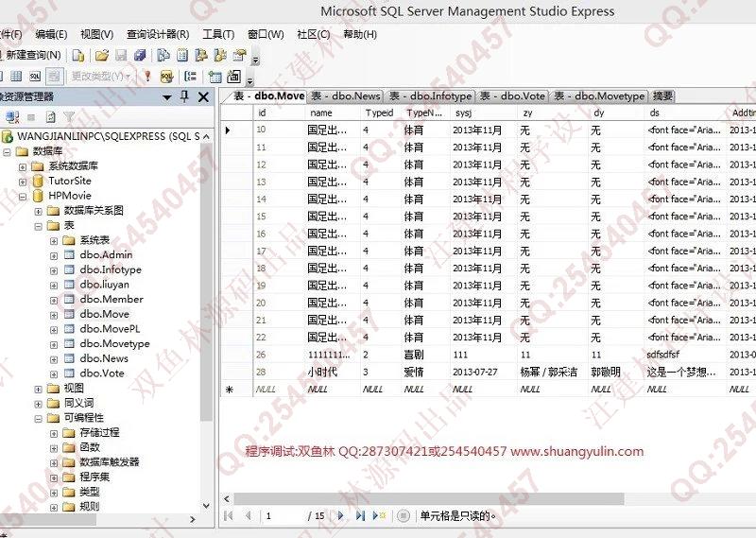Viewport: 756px width, 538px height.
Task: Open the query designer toolbar overflow arrow
Action: (249, 79)
